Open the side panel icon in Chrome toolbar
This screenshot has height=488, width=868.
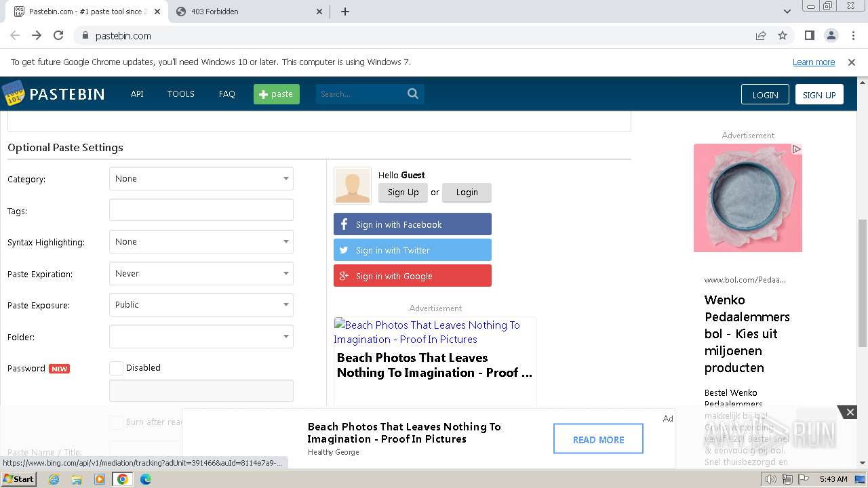tap(809, 35)
